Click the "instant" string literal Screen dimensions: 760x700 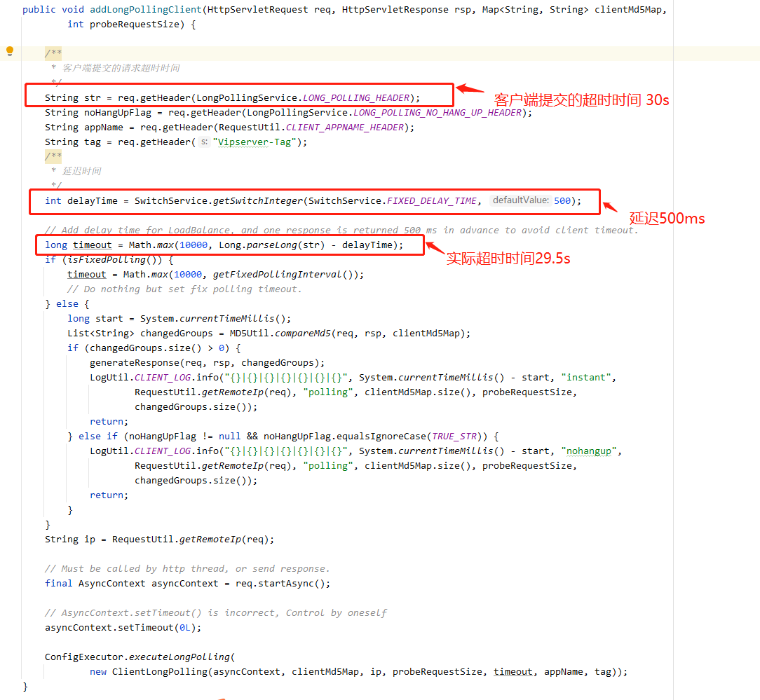click(x=586, y=378)
